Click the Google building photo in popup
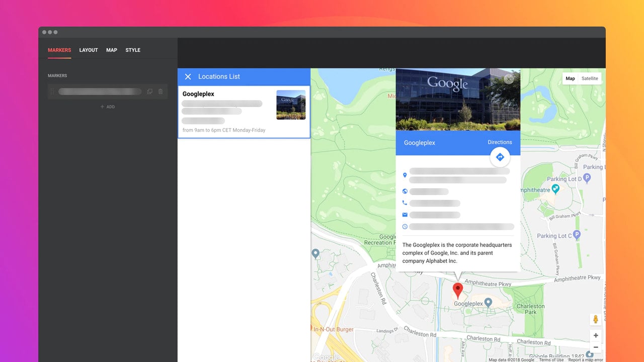Image resolution: width=644 pixels, height=362 pixels. click(x=458, y=100)
